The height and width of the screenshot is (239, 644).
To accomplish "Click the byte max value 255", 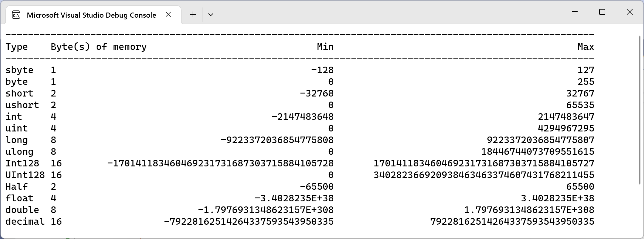I will [586, 82].
